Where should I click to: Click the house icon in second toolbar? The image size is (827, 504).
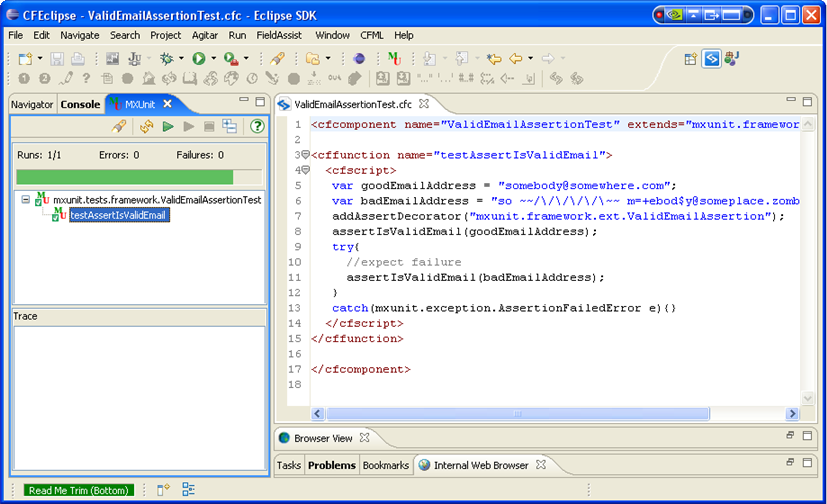click(x=149, y=79)
